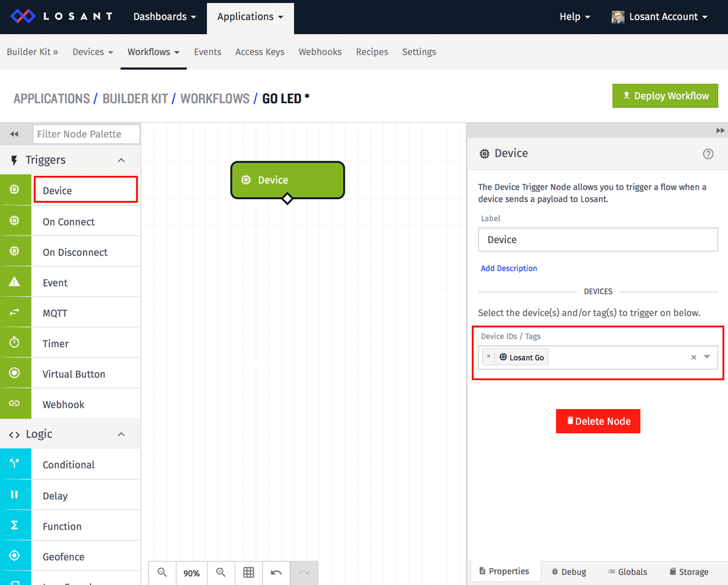Select the Event warning triangle icon
728x585 pixels.
(15, 282)
